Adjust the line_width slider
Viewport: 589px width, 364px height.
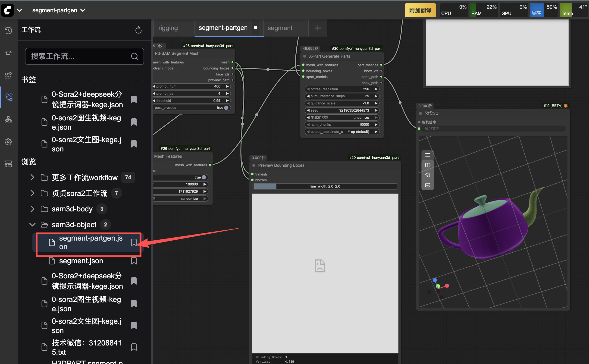(325, 186)
